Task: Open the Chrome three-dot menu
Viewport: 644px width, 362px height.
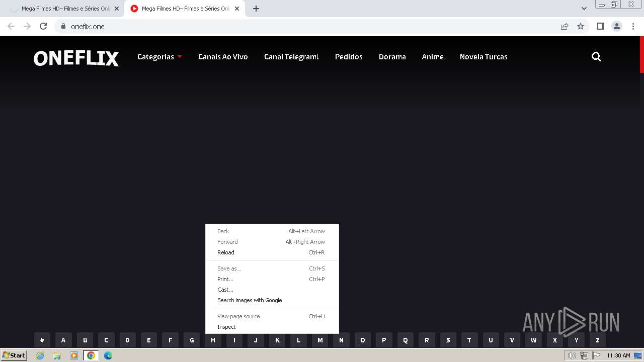Action: 633,26
